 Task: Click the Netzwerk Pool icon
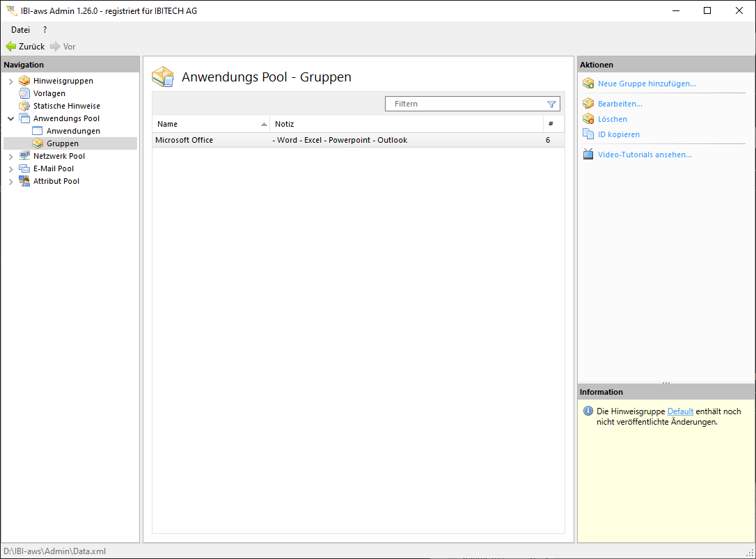pos(24,156)
